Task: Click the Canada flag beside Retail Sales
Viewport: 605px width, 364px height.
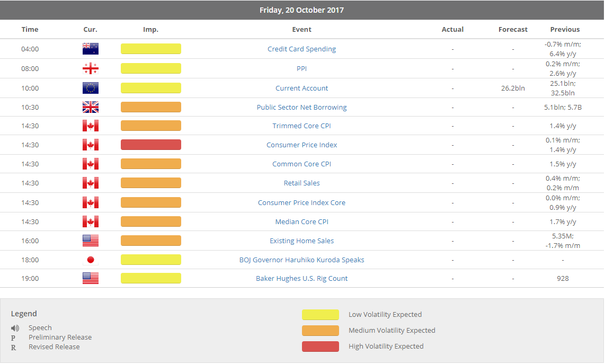Action: point(91,183)
